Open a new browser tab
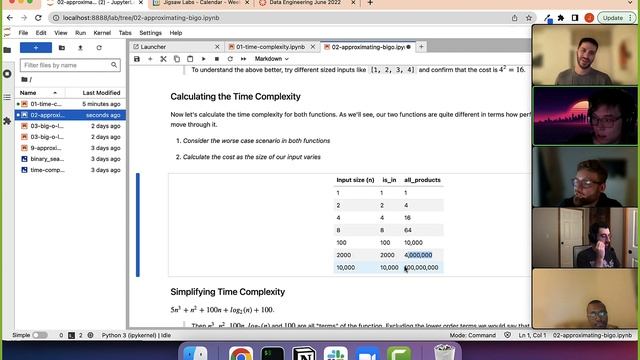This screenshot has height=360, width=640. tap(370, 3)
